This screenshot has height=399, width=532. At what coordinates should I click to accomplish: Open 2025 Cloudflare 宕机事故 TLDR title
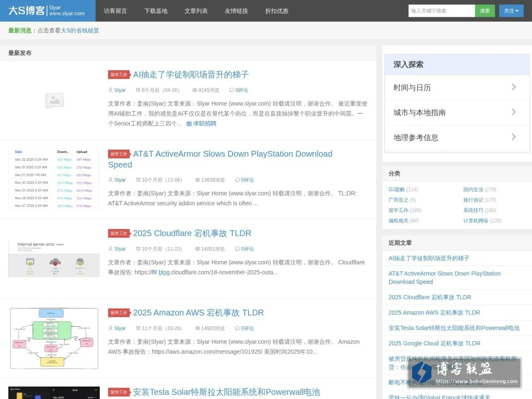tap(192, 233)
